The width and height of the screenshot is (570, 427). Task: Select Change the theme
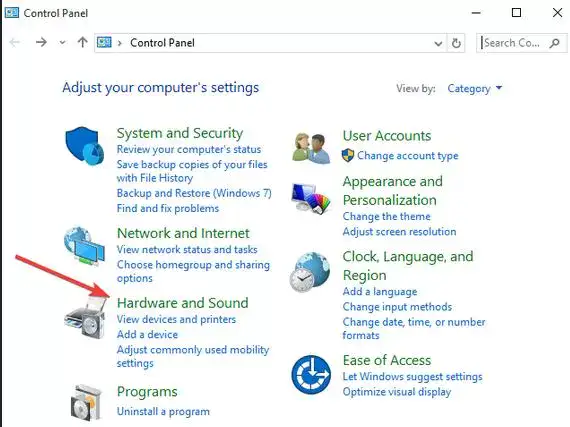[x=386, y=216]
